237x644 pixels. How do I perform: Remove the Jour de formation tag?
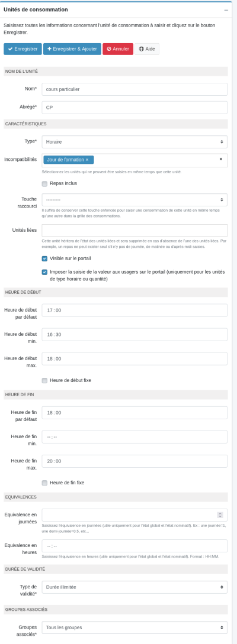point(87,159)
